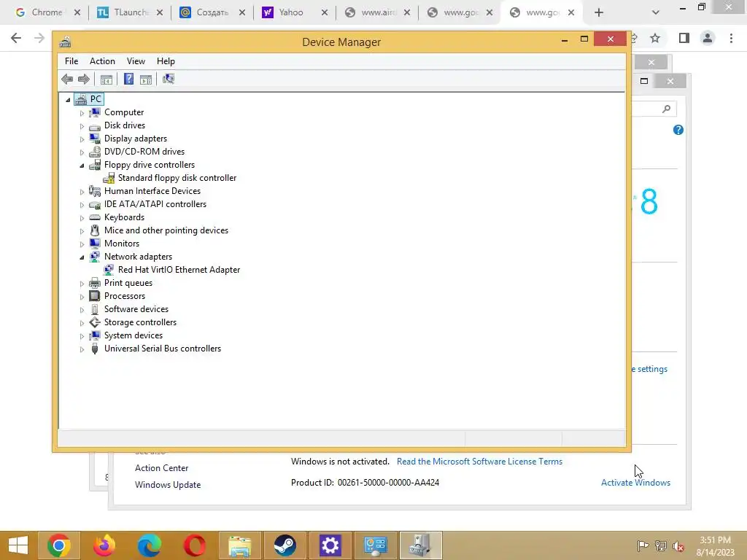Open the View menu
The width and height of the screenshot is (747, 560).
point(136,61)
